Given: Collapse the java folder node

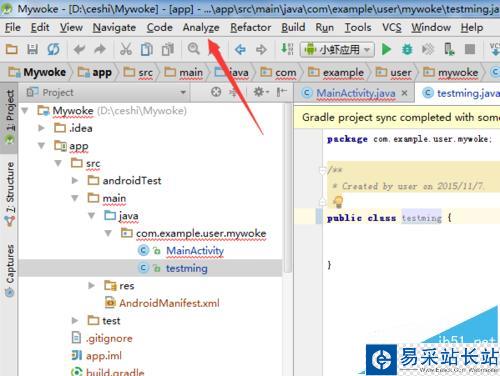Looking at the screenshot, I should pos(91,216).
